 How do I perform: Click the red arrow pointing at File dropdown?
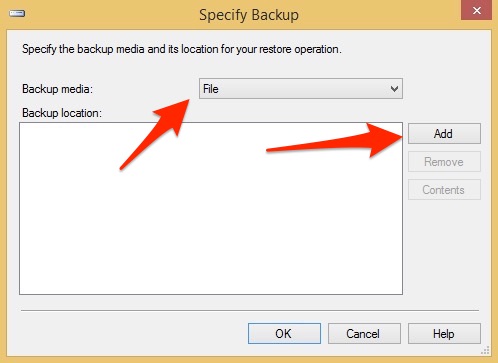point(155,134)
